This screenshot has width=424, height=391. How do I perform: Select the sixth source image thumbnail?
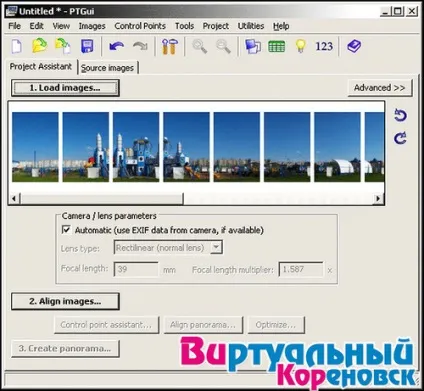tap(287, 147)
